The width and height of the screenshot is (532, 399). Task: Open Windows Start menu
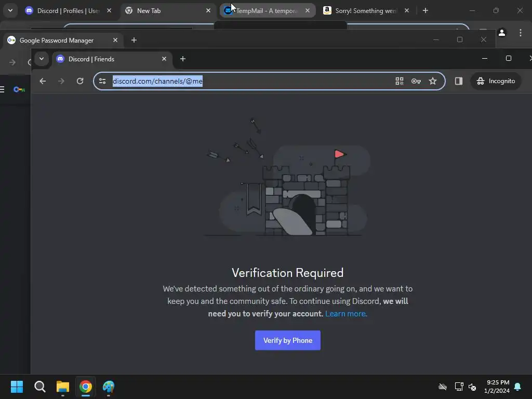click(17, 387)
